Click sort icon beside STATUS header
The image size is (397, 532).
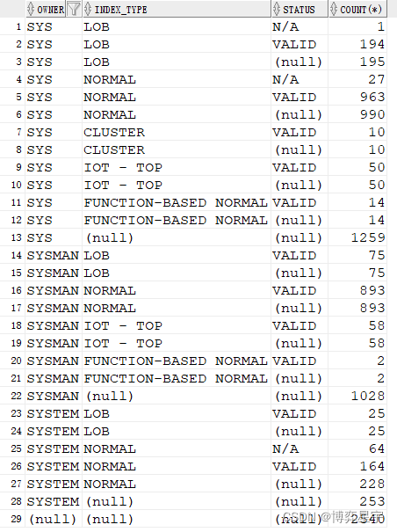[x=277, y=9]
